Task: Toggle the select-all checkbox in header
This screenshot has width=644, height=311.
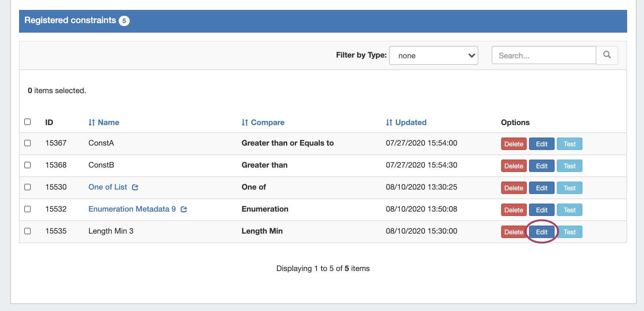Action: pos(27,122)
